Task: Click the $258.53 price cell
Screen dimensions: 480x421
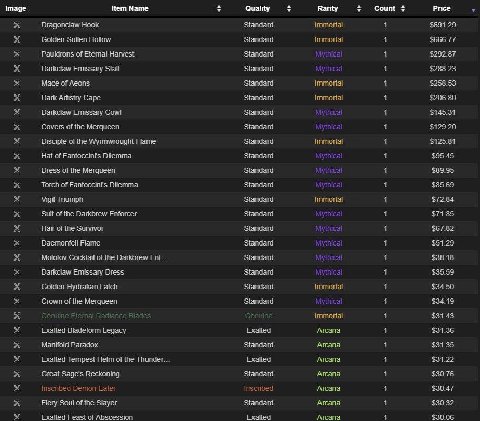Action: point(443,83)
